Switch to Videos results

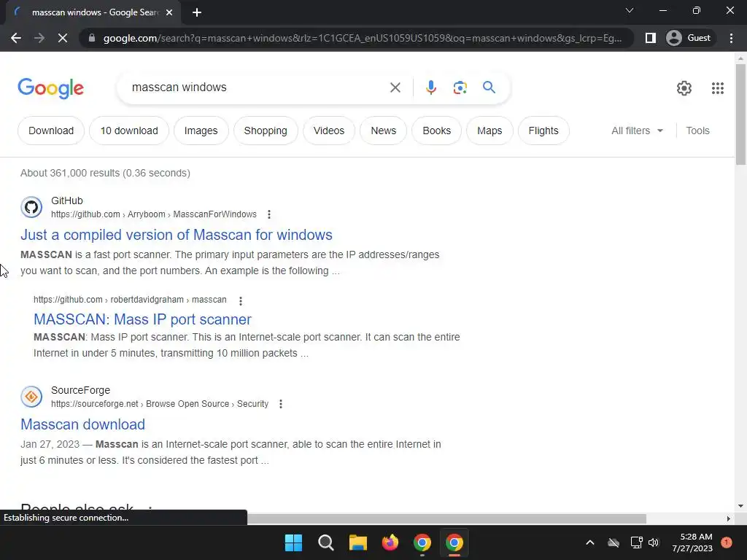point(329,131)
